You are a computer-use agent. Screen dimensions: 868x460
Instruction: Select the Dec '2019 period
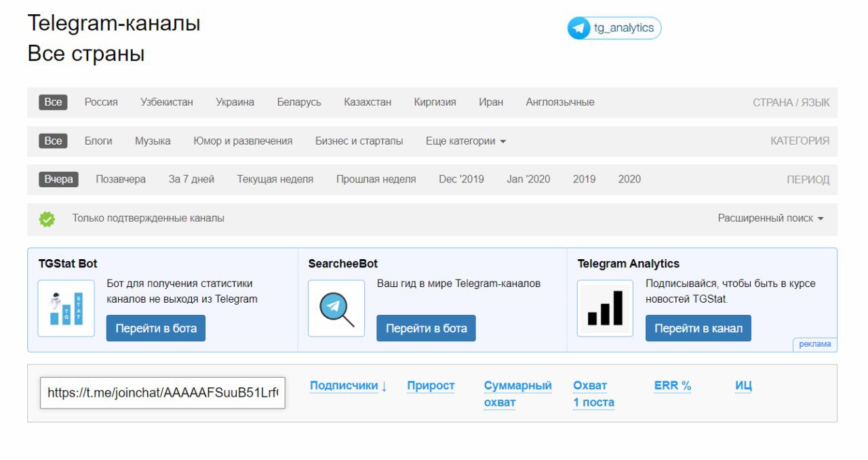461,179
